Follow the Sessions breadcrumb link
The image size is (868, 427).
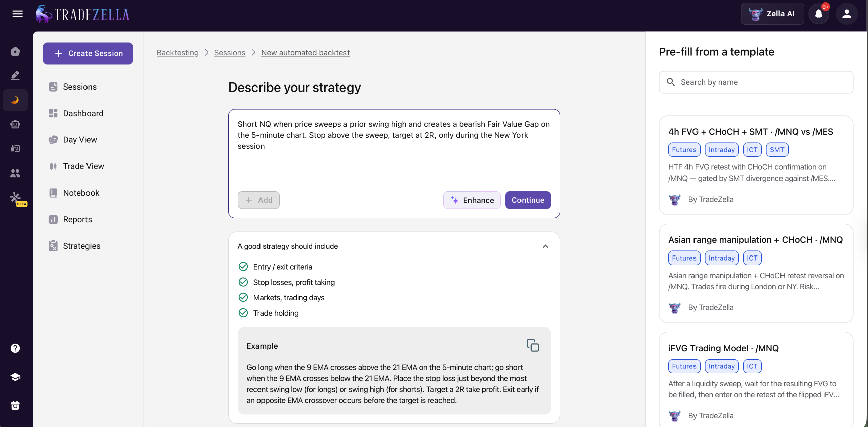pyautogui.click(x=230, y=53)
